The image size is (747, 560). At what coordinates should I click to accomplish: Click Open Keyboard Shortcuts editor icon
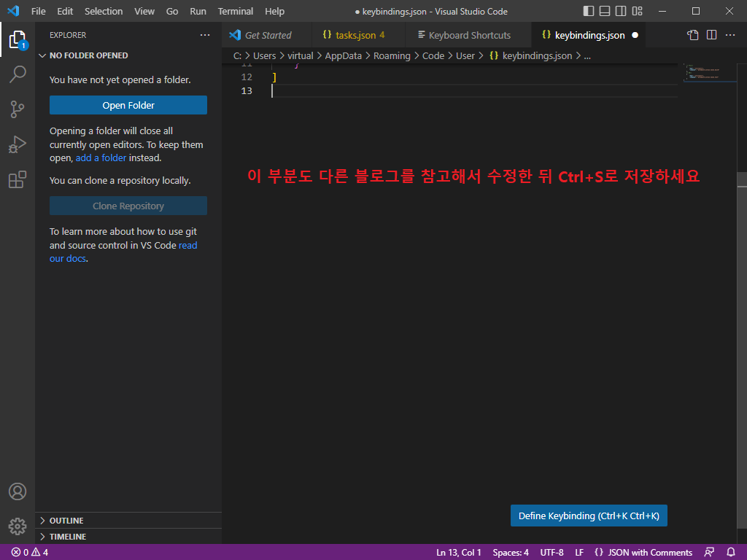693,35
